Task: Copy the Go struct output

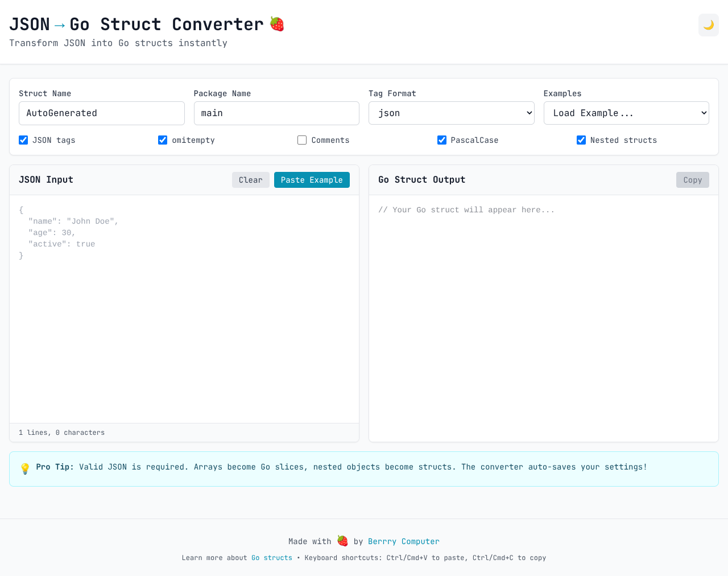Action: point(692,180)
